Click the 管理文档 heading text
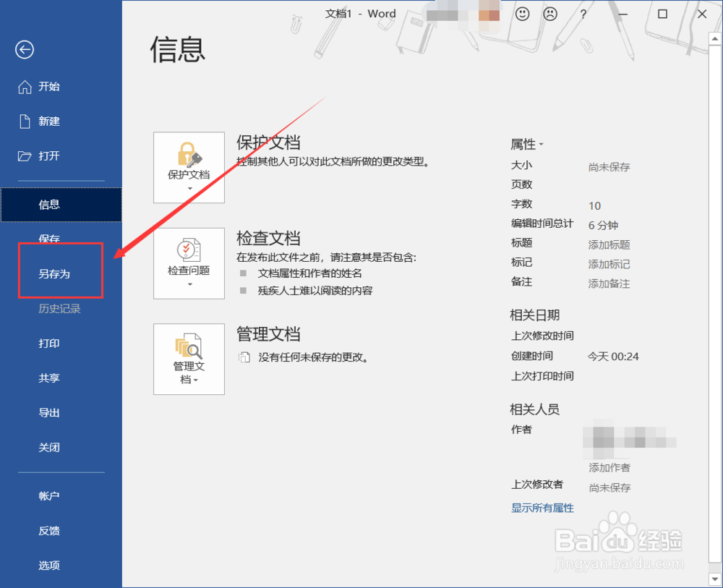This screenshot has height=588, width=723. tap(268, 334)
